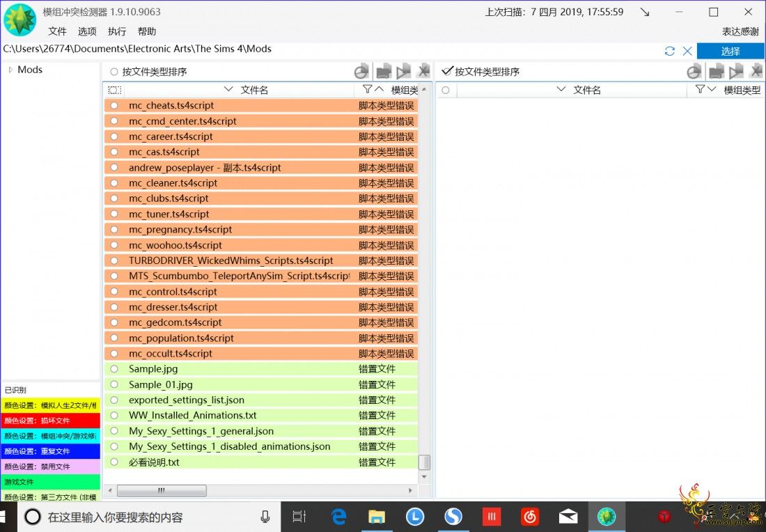This screenshot has width=766, height=532.
Task: Click the left list scrollbar down arrow
Action: click(x=424, y=476)
